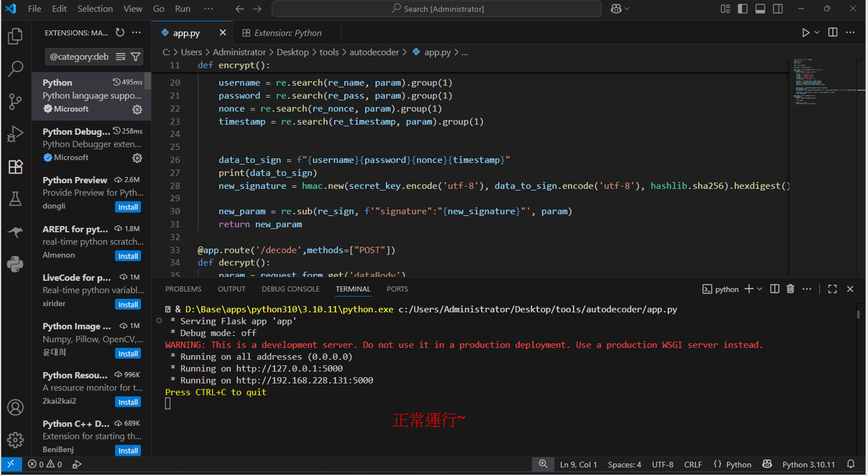
Task: Open extensions view more actions menu
Action: [x=137, y=33]
